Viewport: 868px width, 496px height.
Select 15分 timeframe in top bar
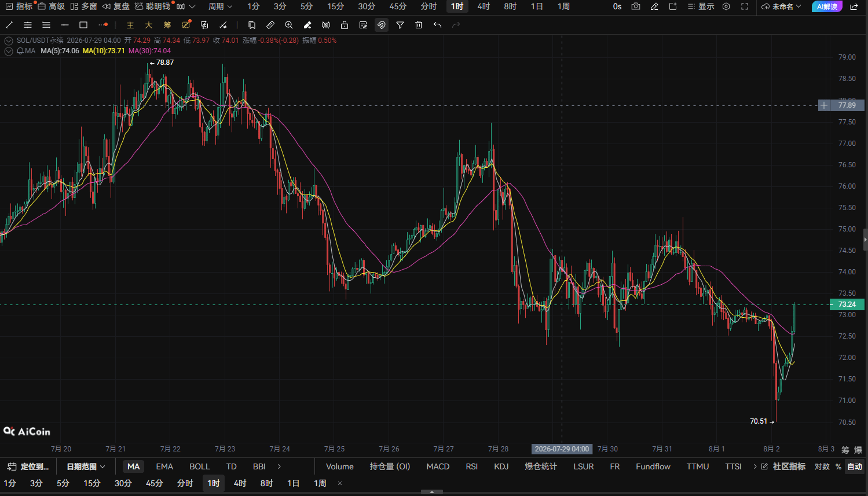(x=335, y=6)
